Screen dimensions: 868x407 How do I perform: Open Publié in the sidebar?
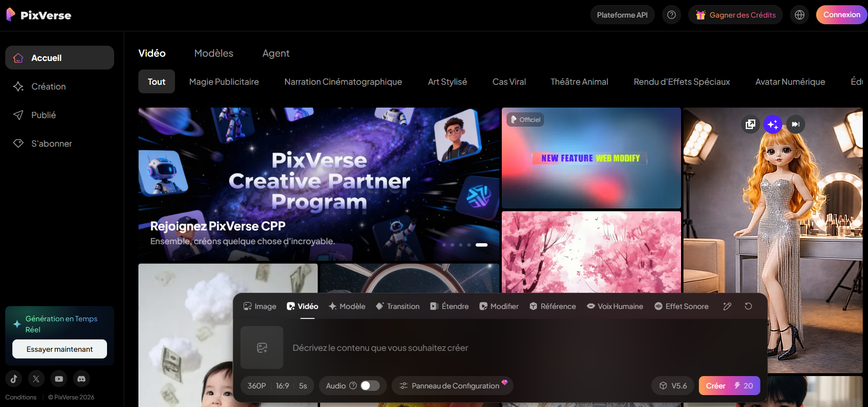[x=59, y=115]
